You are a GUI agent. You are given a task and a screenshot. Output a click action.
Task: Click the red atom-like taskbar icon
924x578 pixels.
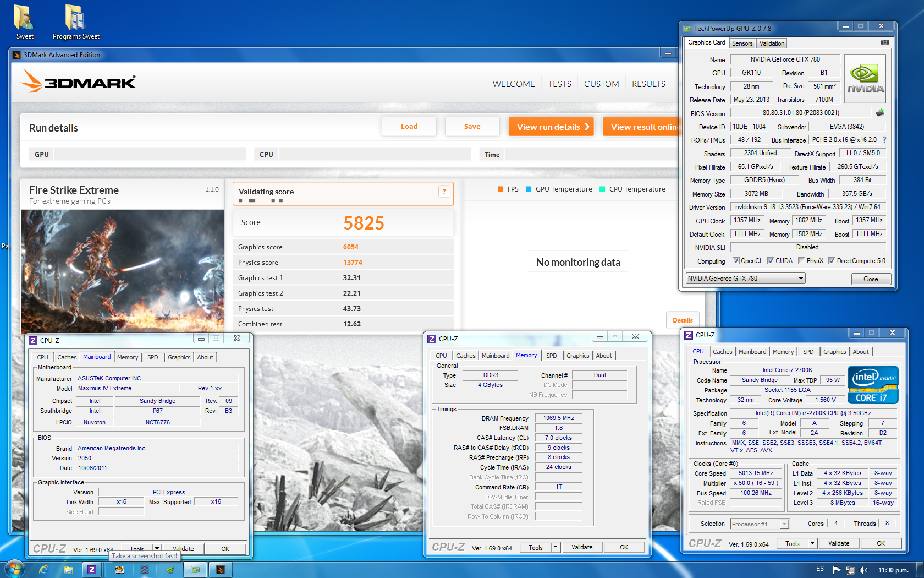click(x=145, y=570)
